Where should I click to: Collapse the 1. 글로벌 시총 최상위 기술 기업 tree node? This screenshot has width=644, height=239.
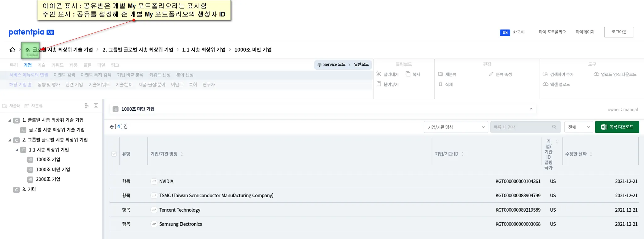click(x=9, y=120)
